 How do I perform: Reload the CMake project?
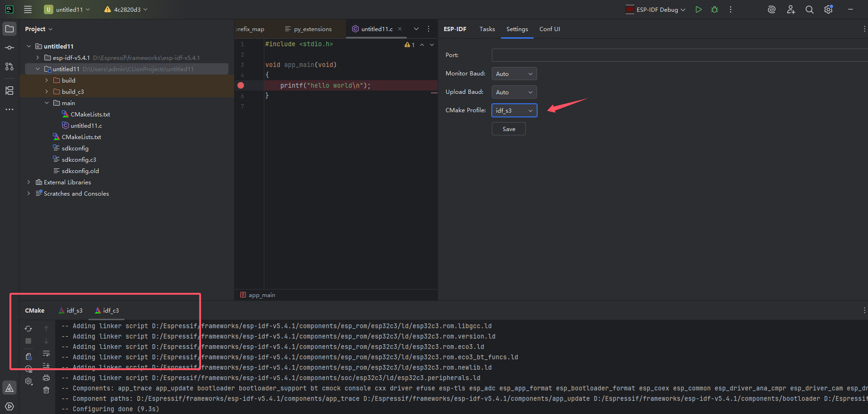[x=28, y=329]
